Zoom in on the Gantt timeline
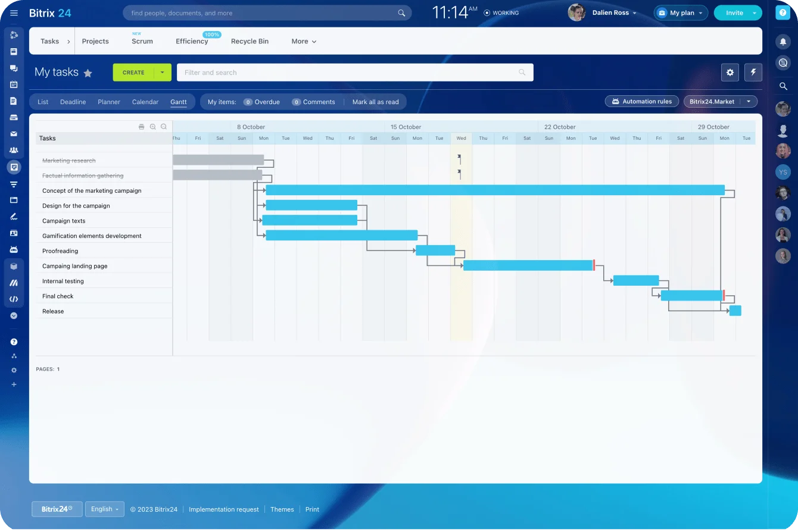This screenshot has height=532, width=798. (152, 126)
